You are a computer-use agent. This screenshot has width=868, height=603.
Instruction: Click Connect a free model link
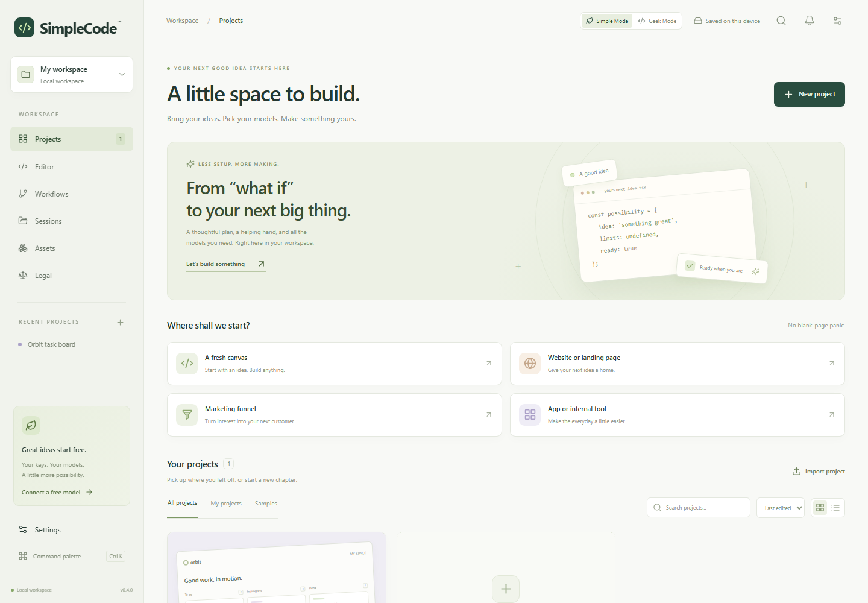(x=57, y=493)
